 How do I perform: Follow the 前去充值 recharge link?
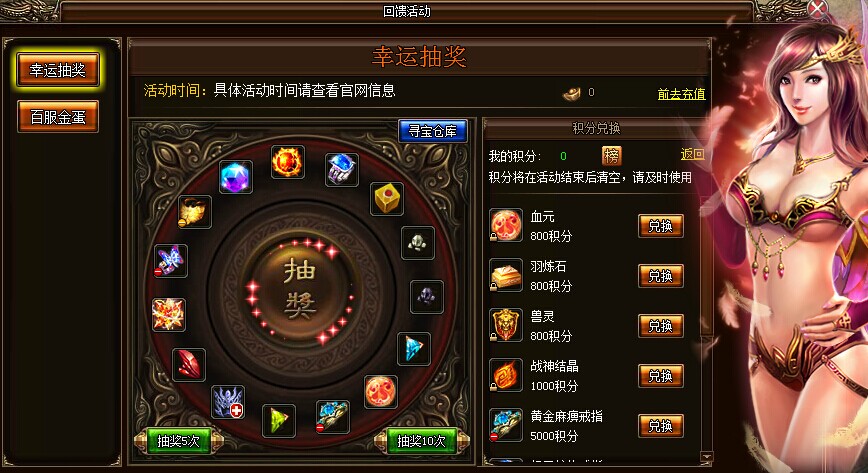[x=681, y=94]
